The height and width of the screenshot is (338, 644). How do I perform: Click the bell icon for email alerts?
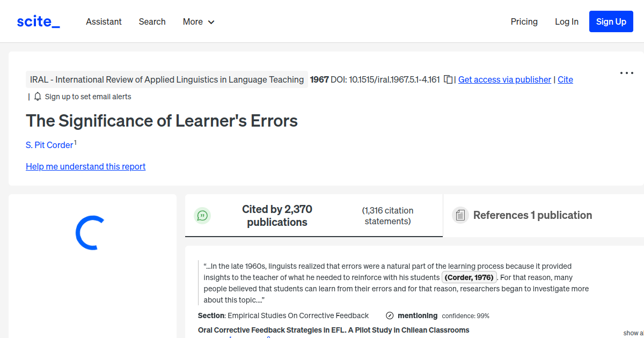coord(37,96)
